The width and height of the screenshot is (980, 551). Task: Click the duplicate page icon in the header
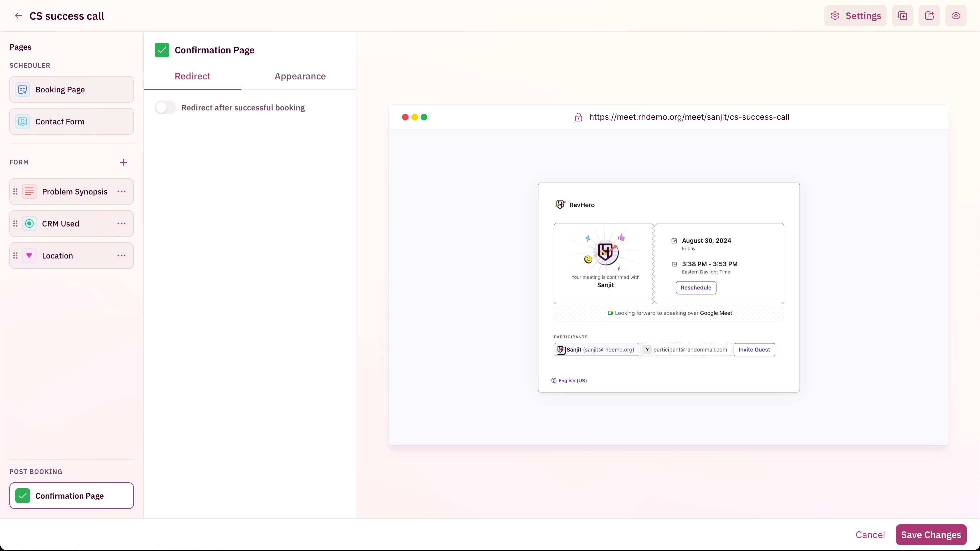(902, 16)
